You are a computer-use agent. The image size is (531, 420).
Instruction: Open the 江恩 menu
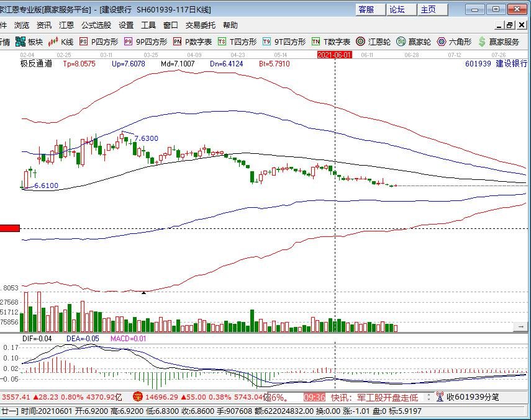pyautogui.click(x=66, y=25)
